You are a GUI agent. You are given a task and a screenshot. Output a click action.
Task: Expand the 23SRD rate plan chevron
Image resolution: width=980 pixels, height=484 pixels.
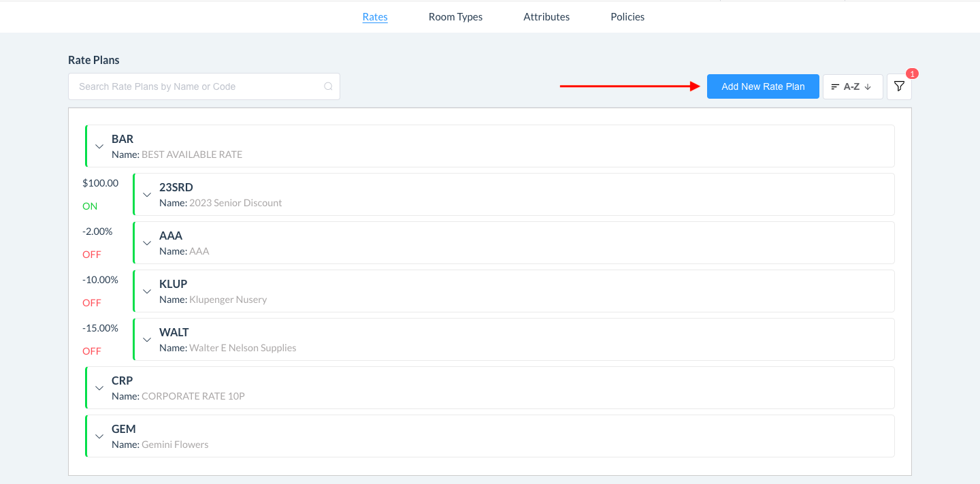pyautogui.click(x=147, y=195)
